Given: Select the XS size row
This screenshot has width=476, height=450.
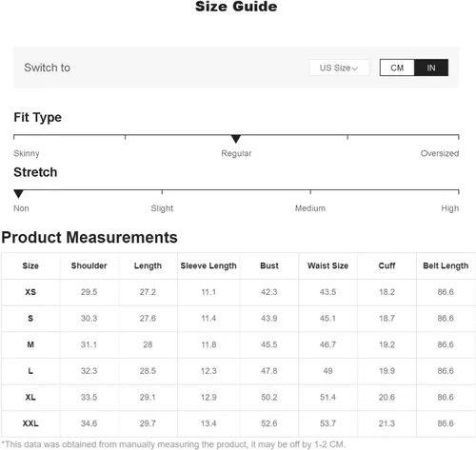Looking at the screenshot, I should tap(238, 292).
